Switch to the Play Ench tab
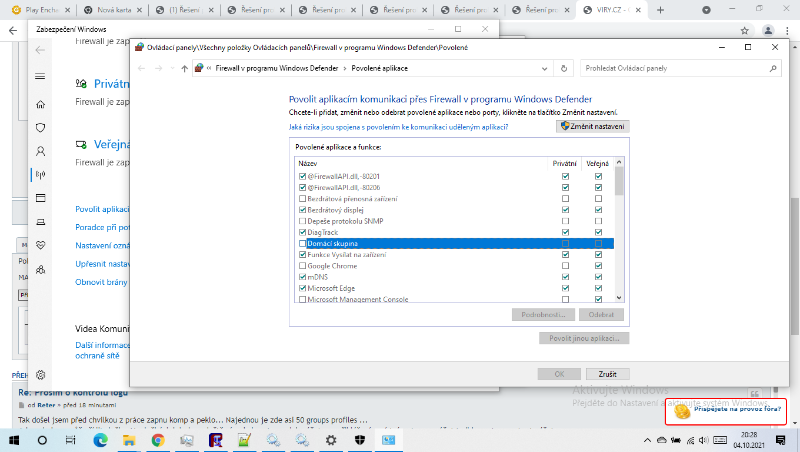 coord(41,10)
